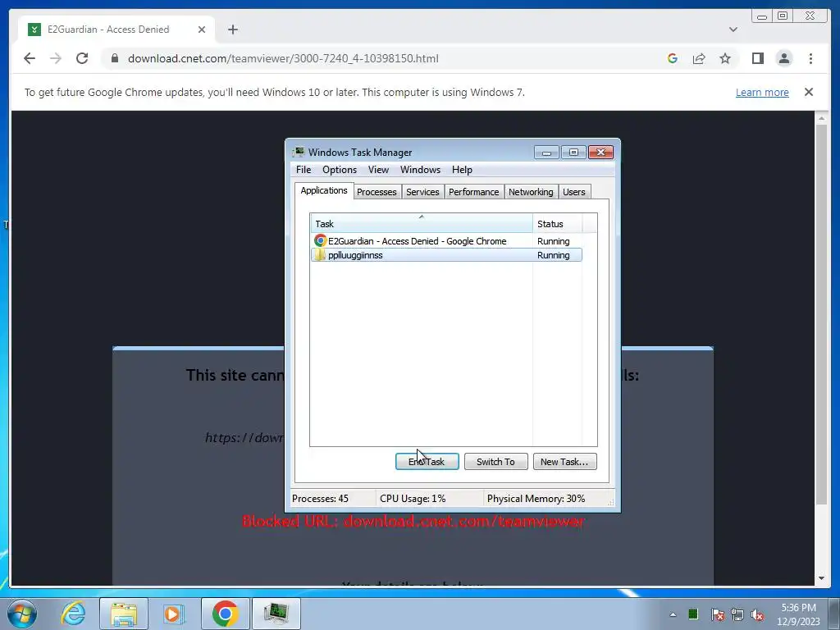This screenshot has width=840, height=630.
Task: Bookmark this page star icon
Action: coord(725,58)
